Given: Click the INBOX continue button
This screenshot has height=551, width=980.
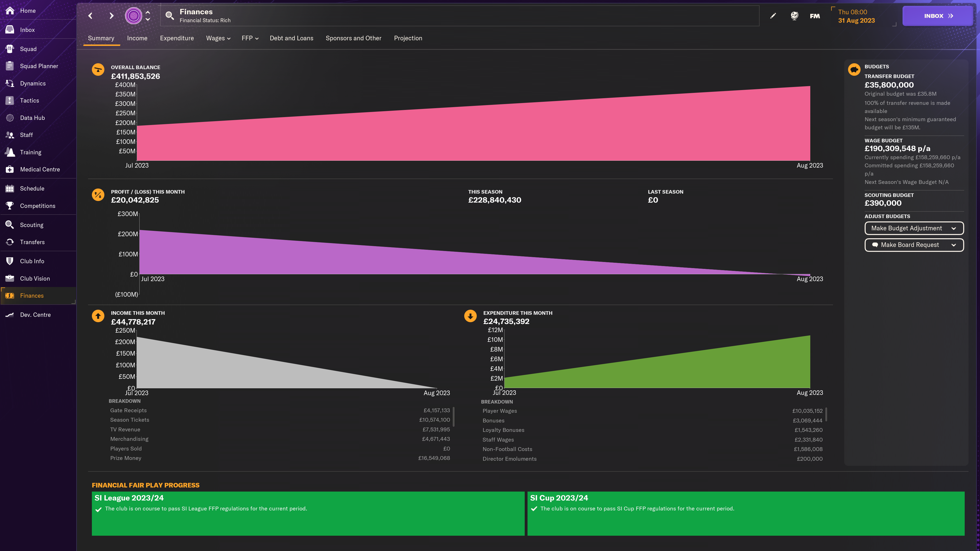Looking at the screenshot, I should point(937,16).
